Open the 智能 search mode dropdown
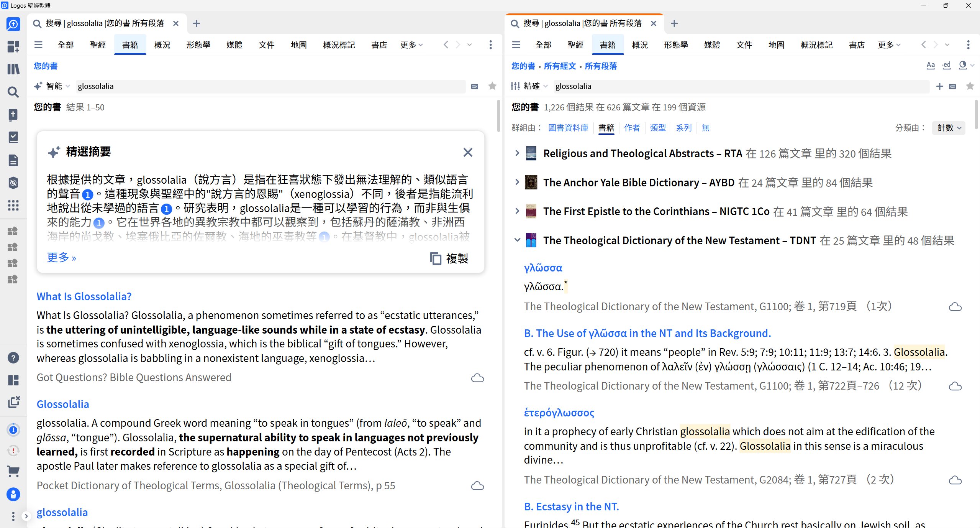This screenshot has height=528, width=980. pos(52,86)
